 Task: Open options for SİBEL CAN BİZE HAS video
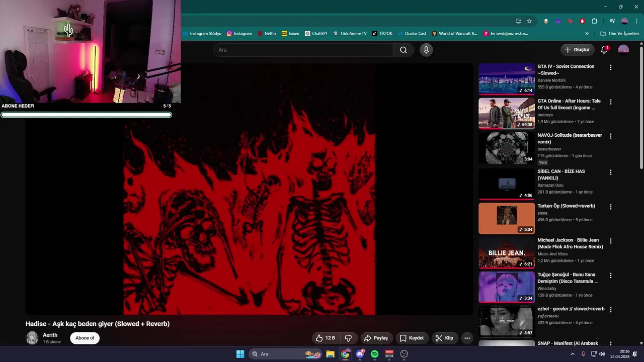611,172
